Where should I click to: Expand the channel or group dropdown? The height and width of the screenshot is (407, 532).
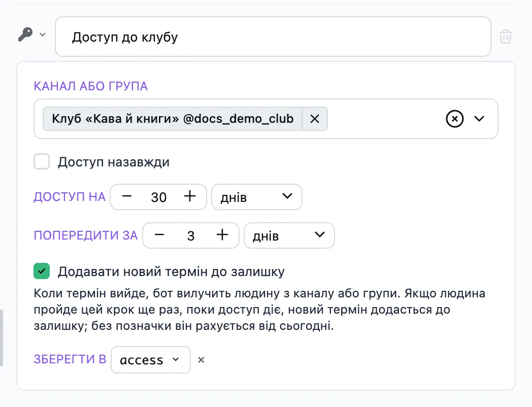479,119
